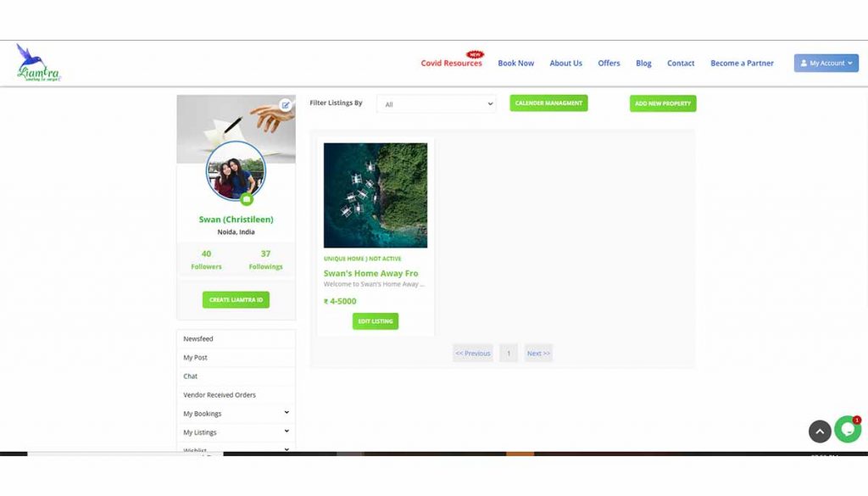868x496 pixels.
Task: Click the Create Liamtra ID button
Action: [x=236, y=299]
